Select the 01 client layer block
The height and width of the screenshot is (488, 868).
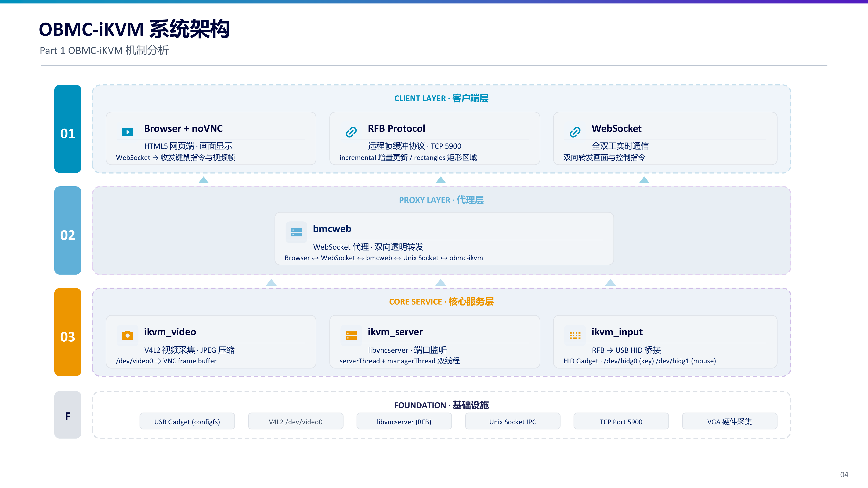(x=68, y=129)
